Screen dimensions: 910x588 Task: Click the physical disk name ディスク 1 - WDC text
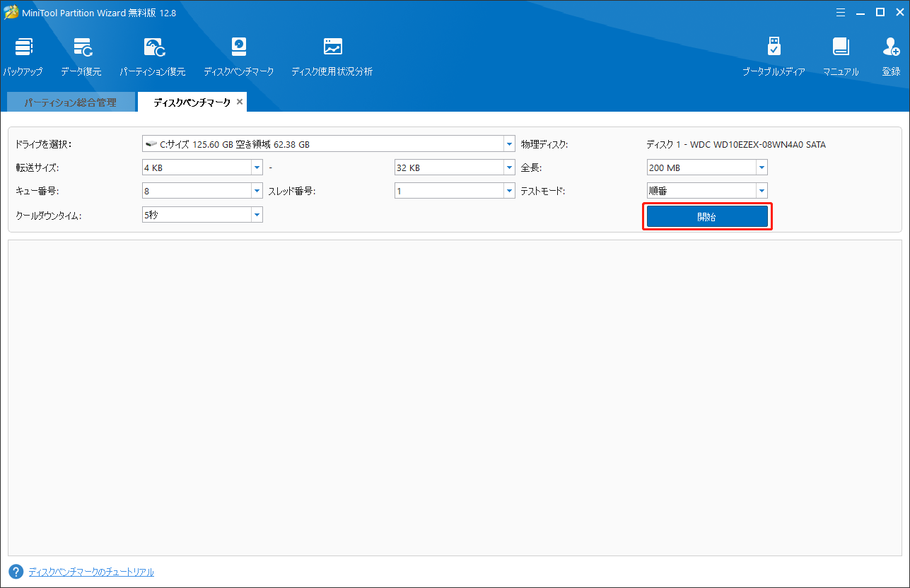tap(736, 145)
